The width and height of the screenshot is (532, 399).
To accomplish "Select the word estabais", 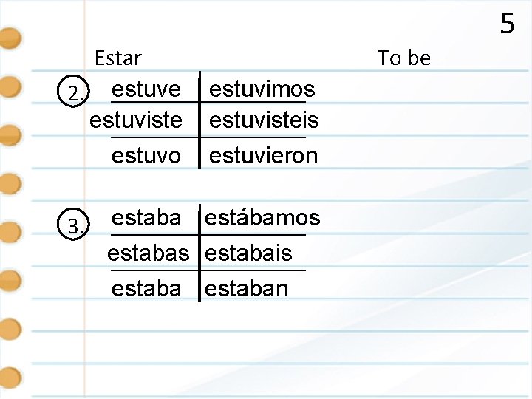I will [248, 253].
